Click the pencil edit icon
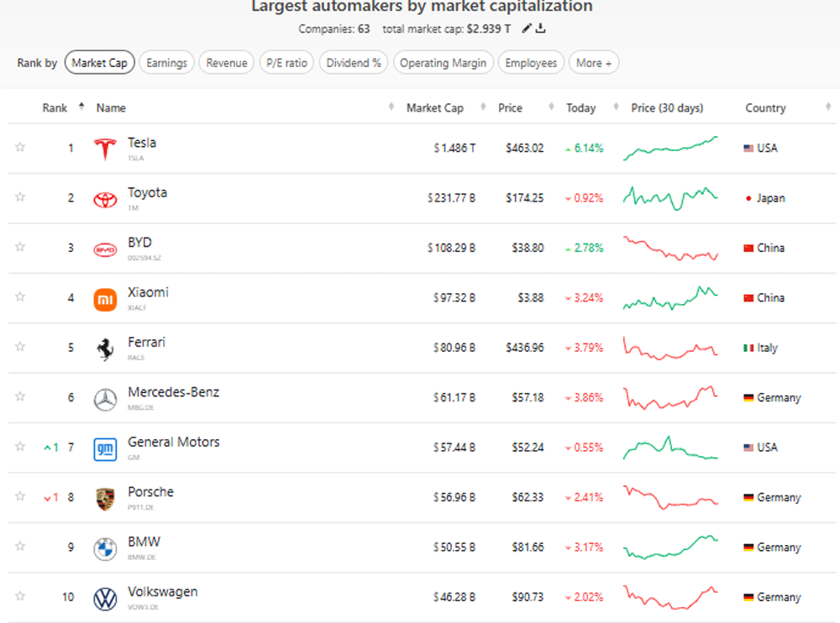This screenshot has height=623, width=840. 527,29
